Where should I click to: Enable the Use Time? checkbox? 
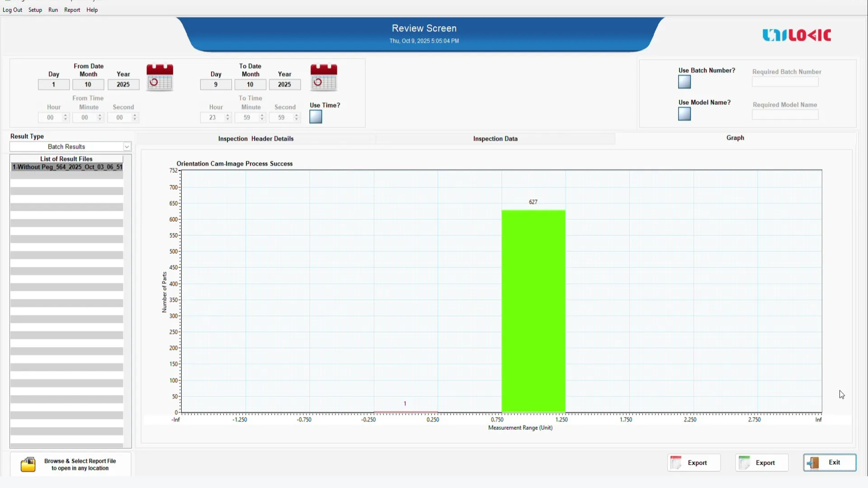316,117
